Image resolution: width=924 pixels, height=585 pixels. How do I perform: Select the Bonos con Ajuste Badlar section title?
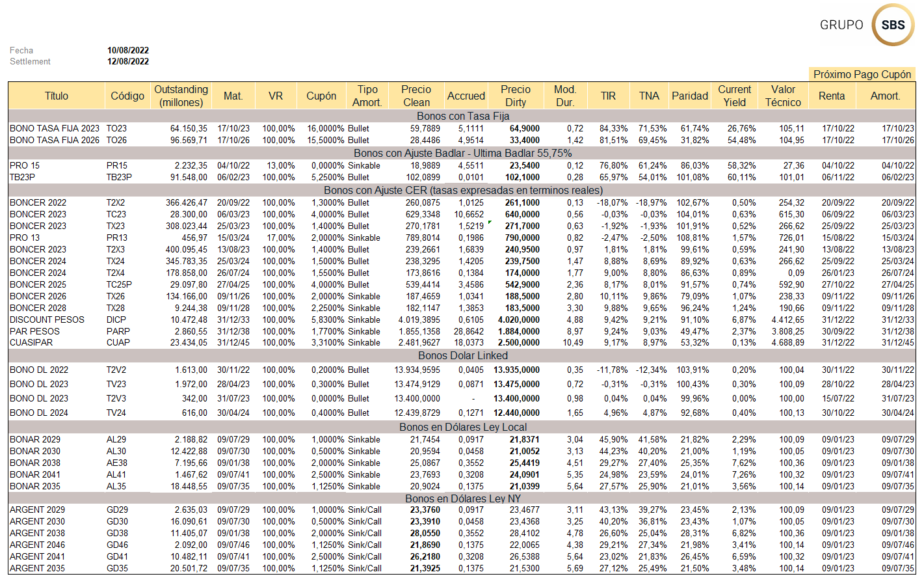tap(463, 153)
